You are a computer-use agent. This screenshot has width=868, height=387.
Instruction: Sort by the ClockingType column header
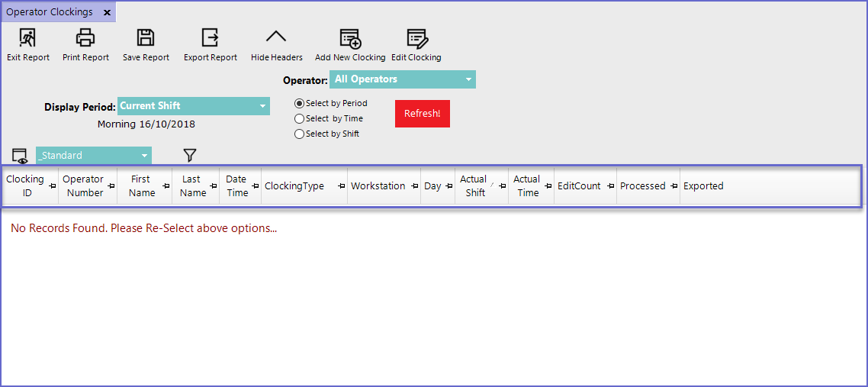(x=294, y=186)
